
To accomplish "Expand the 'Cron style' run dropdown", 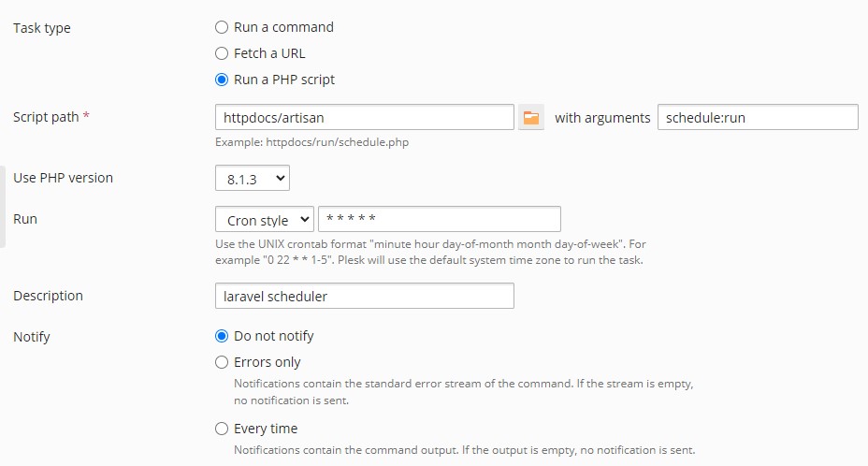I will coord(264,220).
